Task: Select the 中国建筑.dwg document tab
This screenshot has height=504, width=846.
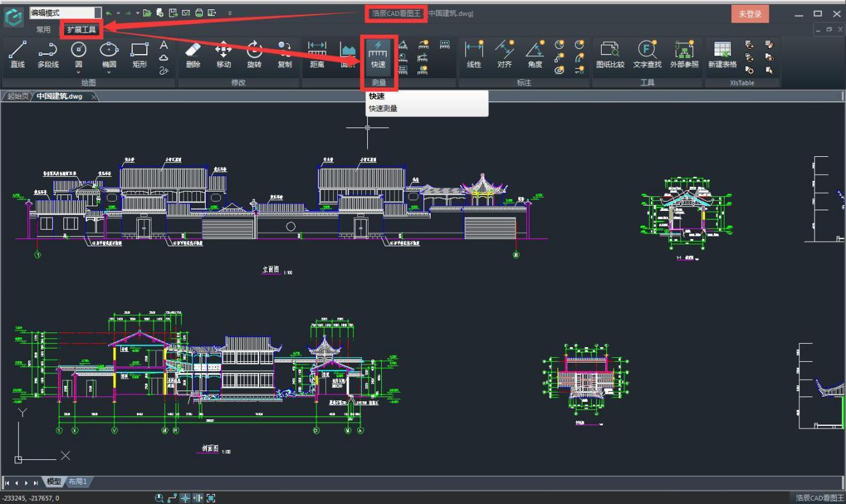Action: click(59, 96)
